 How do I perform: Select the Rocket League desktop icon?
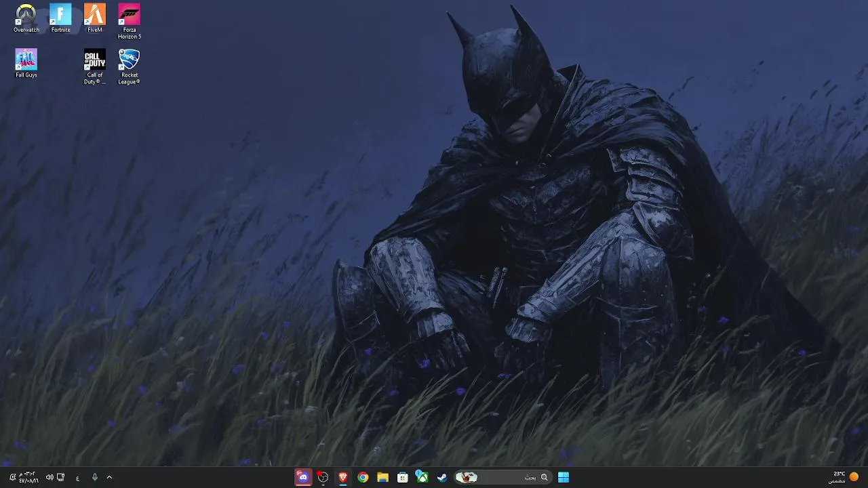[x=129, y=67]
